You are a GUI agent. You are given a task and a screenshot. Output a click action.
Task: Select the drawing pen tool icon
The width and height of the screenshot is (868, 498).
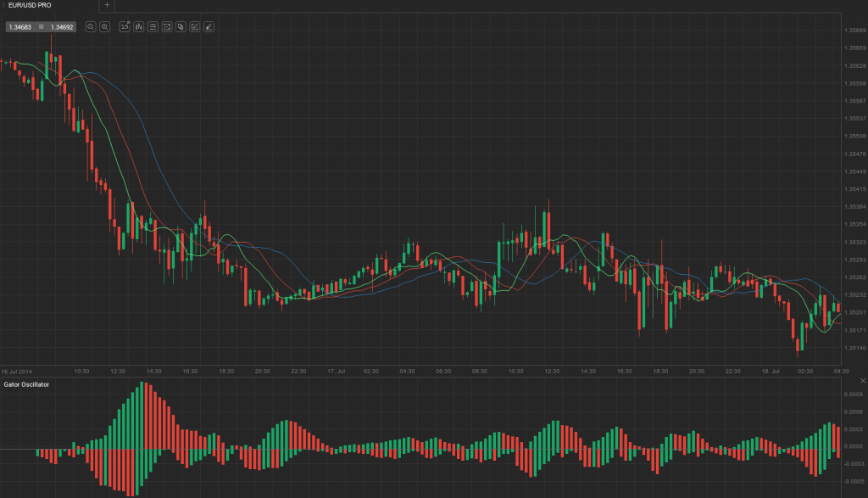(209, 26)
